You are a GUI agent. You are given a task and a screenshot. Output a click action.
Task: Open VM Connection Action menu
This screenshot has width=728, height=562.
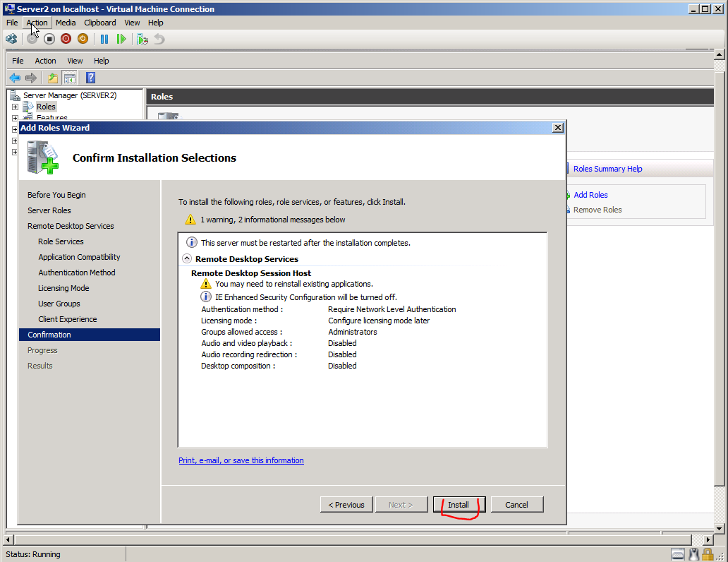(37, 23)
